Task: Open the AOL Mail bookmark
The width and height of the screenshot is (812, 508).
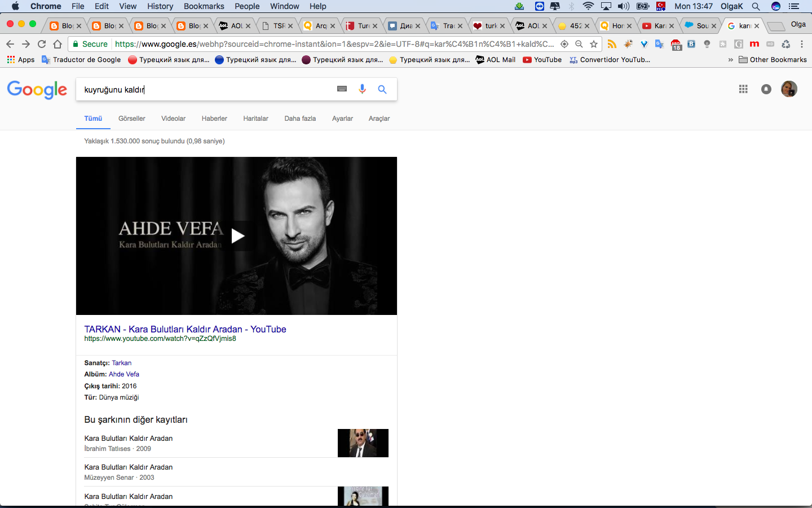Action: tap(496, 60)
